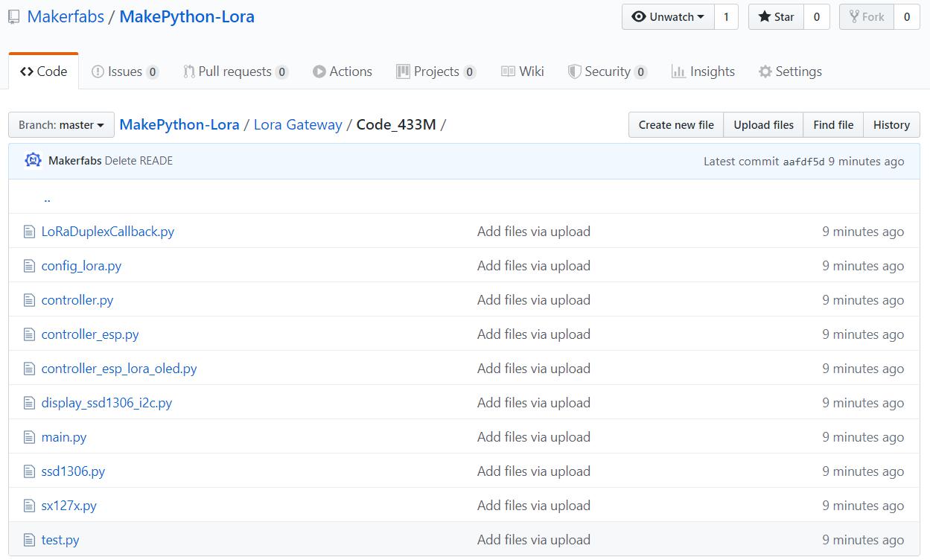Viewport: 930px width, 560px height.
Task: Open latest commit hash aafdf5d
Action: 803,162
